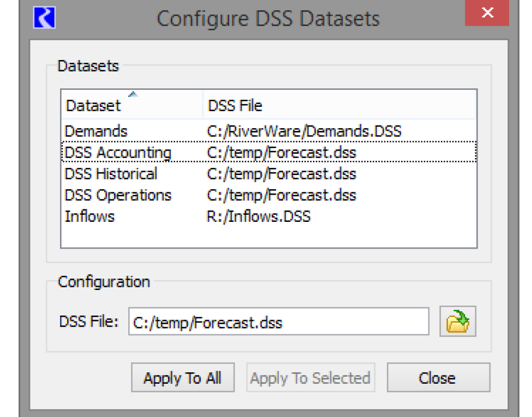The image size is (532, 417).
Task: Sort by the Dataset column header
Action: (x=93, y=105)
